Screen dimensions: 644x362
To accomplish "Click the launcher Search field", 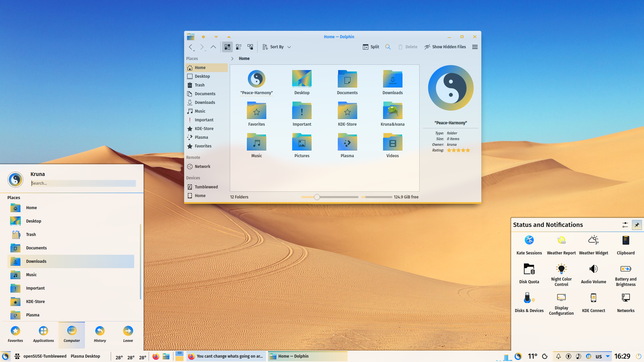I will (83, 183).
